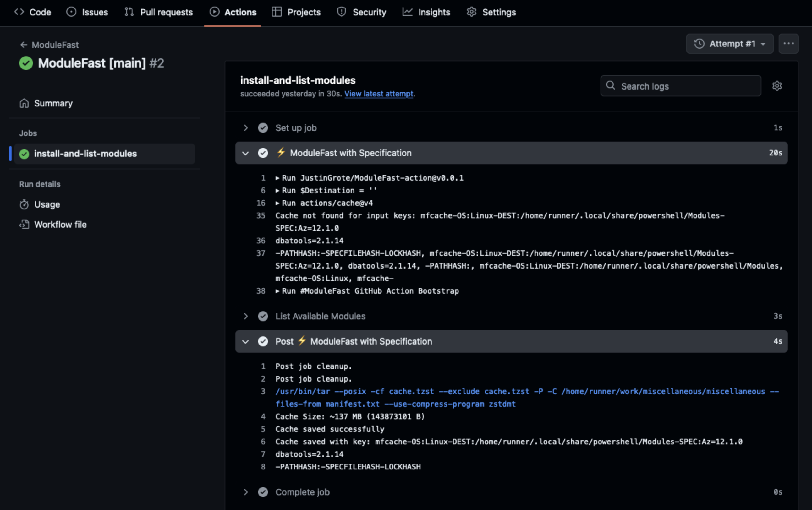Select the install-and-list-modules job
Viewport: 812px width, 510px height.
coord(105,154)
